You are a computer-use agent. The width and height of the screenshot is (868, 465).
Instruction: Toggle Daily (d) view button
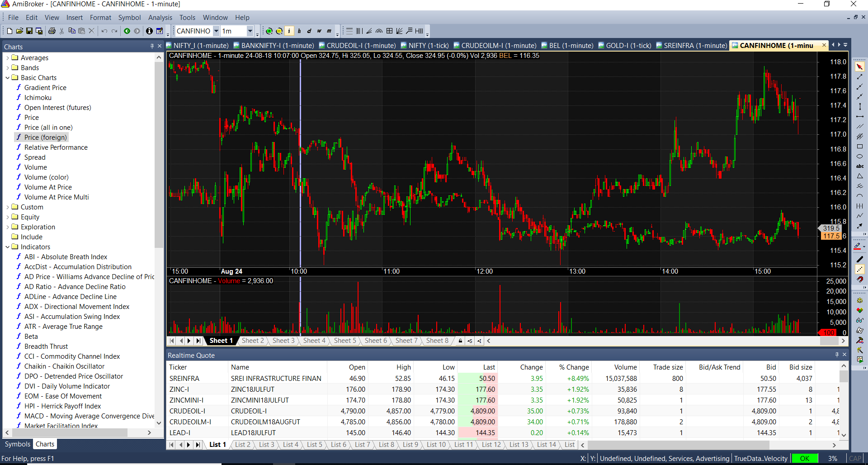pos(309,31)
